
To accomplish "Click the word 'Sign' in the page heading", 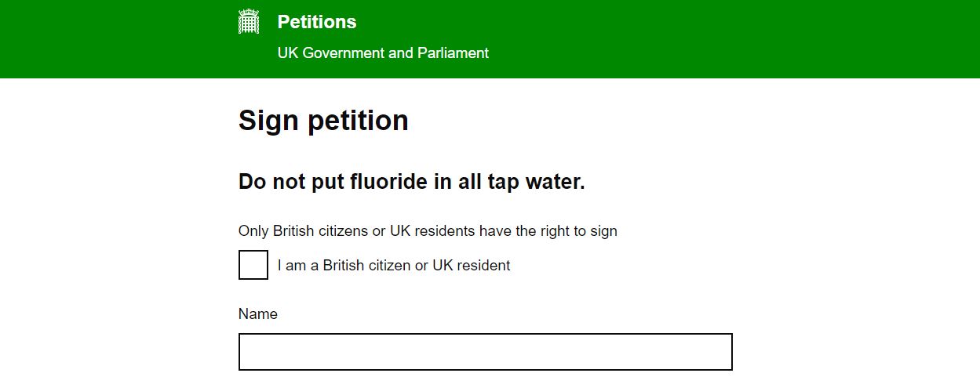I will (x=267, y=121).
